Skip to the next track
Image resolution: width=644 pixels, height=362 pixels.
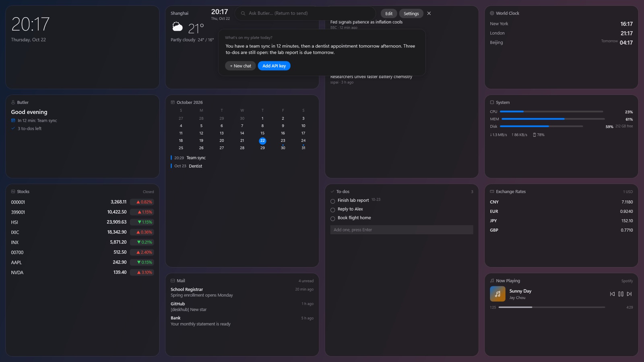click(x=629, y=294)
